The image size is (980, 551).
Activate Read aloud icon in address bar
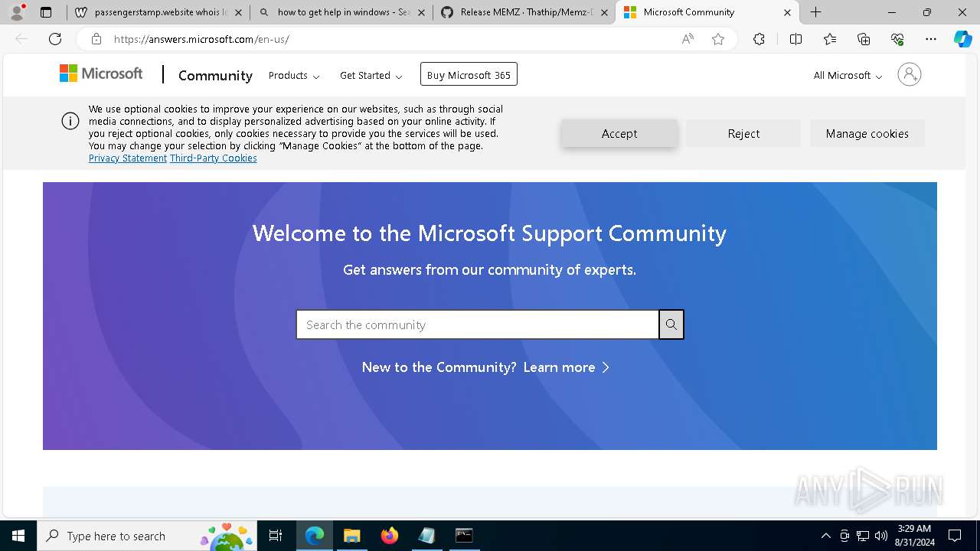(x=688, y=39)
